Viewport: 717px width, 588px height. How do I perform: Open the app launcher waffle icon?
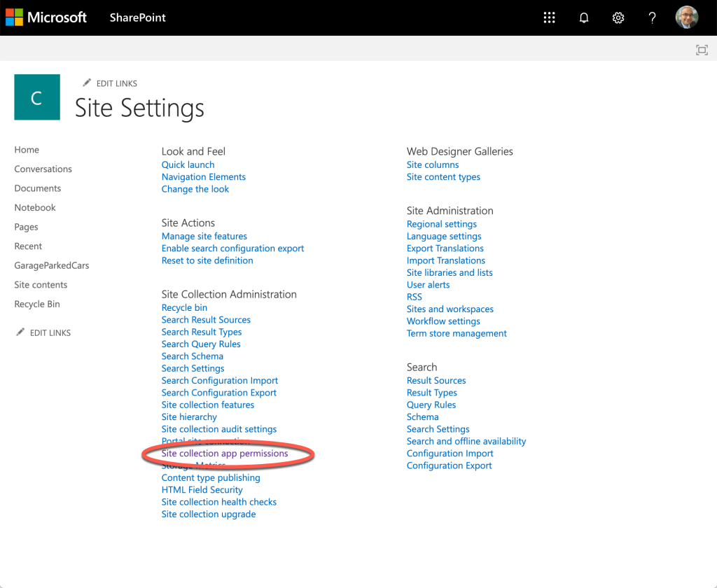pos(550,18)
